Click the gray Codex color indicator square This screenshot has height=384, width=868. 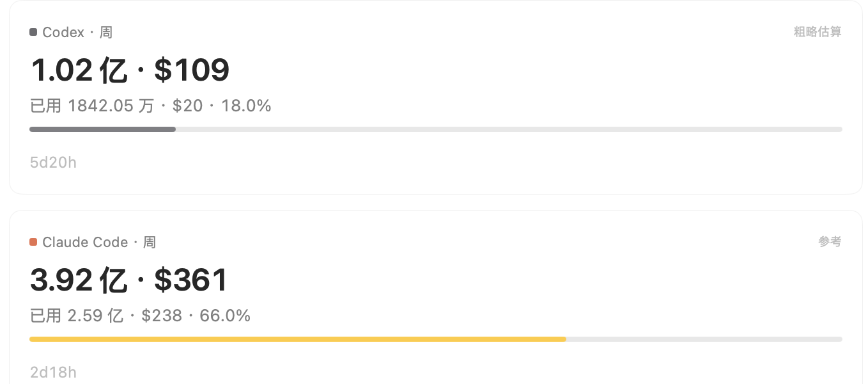point(33,32)
